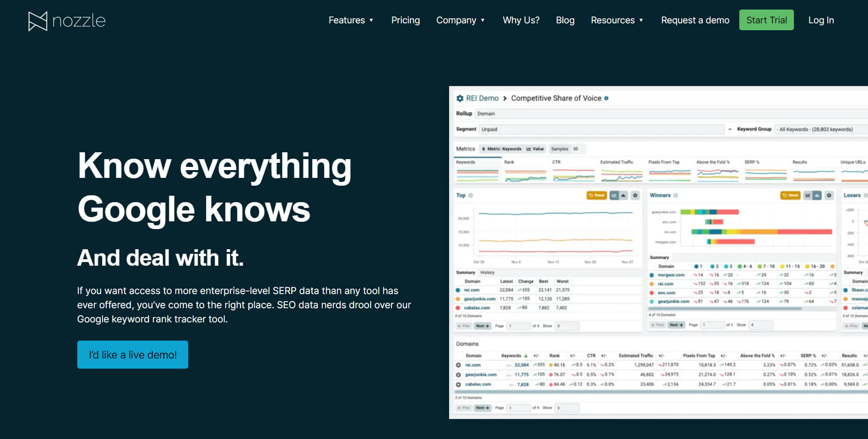This screenshot has height=439, width=868.
Task: Click the REI Demo gear icon
Action: click(x=460, y=98)
